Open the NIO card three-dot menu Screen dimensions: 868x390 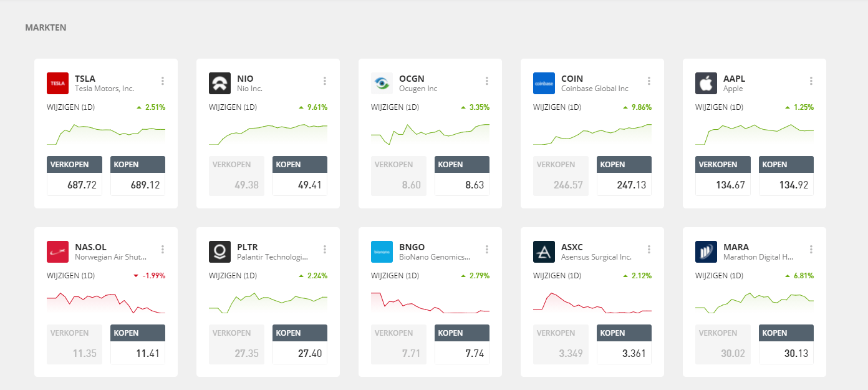click(325, 81)
